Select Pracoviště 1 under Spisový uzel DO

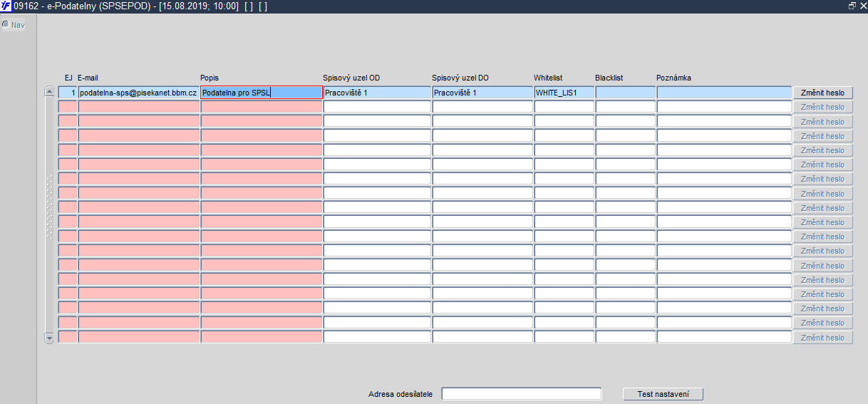coord(482,93)
